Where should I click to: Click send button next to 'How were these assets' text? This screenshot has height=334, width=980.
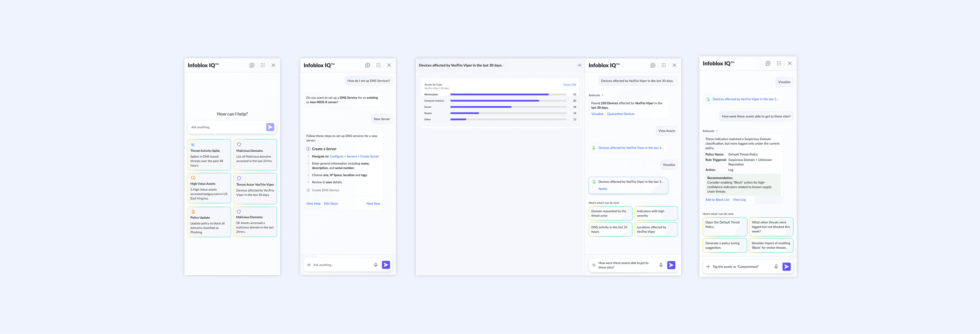point(671,265)
